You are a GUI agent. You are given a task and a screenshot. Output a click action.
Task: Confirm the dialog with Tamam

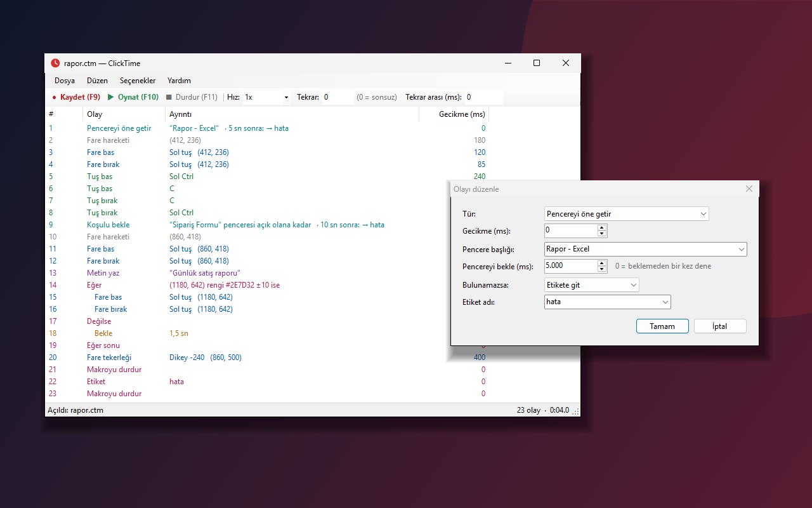pyautogui.click(x=663, y=326)
